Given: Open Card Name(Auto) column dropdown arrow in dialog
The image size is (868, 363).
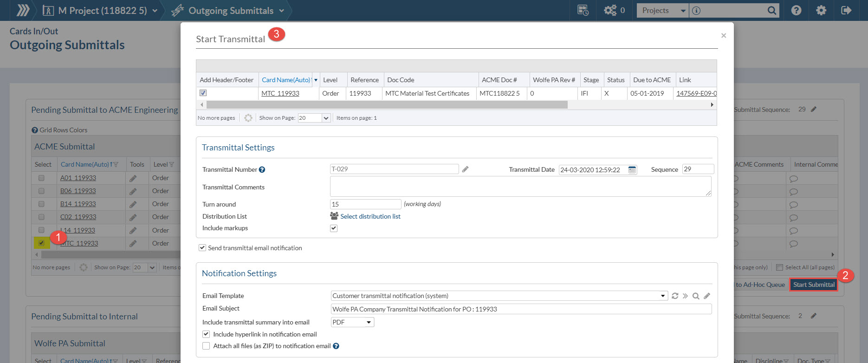Looking at the screenshot, I should coord(316,80).
